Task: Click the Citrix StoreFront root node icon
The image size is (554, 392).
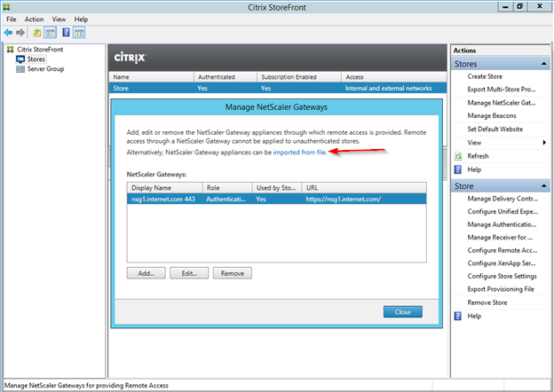Action: click(x=10, y=50)
